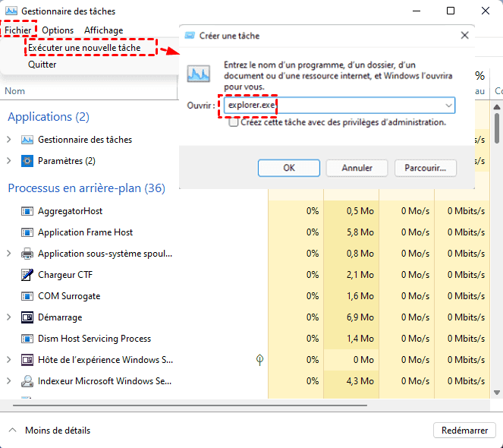Click the Paramètres gear icon
The width and height of the screenshot is (503, 448).
pyautogui.click(x=27, y=161)
